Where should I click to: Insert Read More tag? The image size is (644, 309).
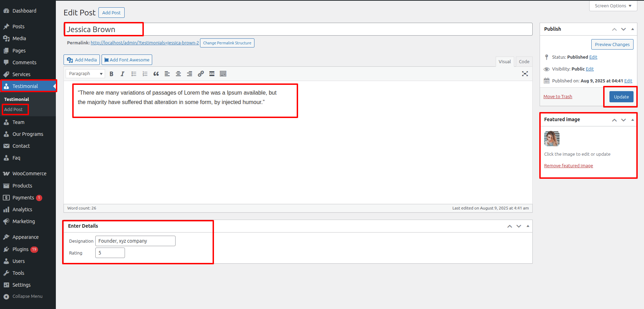pyautogui.click(x=212, y=74)
